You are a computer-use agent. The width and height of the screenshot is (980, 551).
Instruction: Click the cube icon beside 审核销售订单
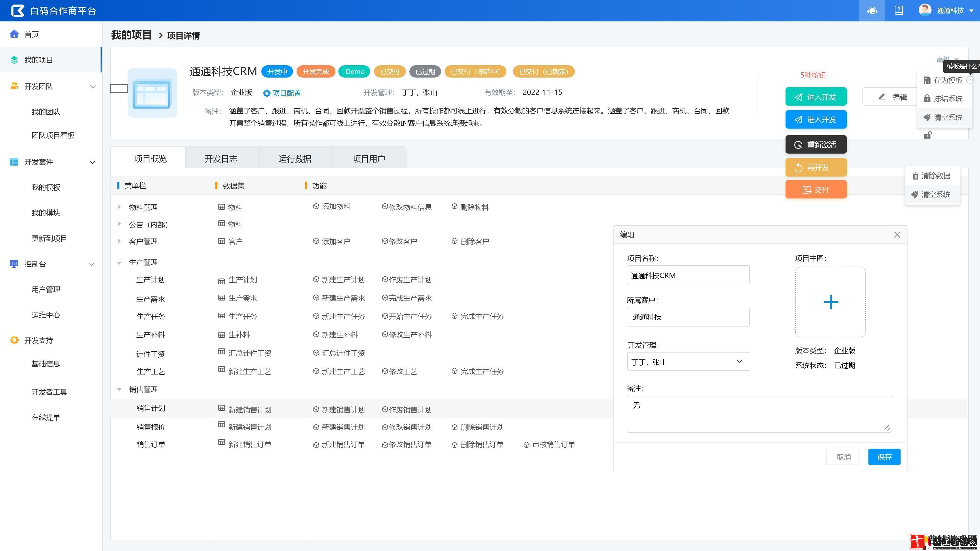(526, 445)
